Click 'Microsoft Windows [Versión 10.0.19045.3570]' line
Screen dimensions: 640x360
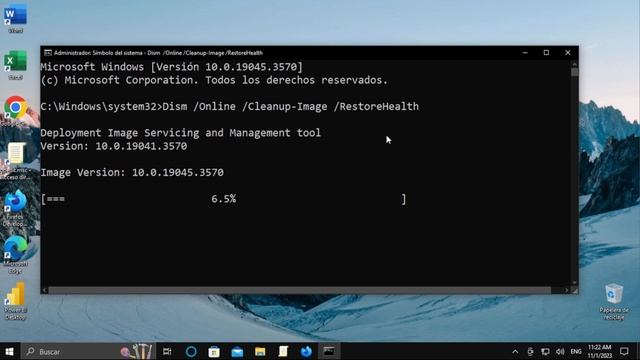(x=171, y=67)
